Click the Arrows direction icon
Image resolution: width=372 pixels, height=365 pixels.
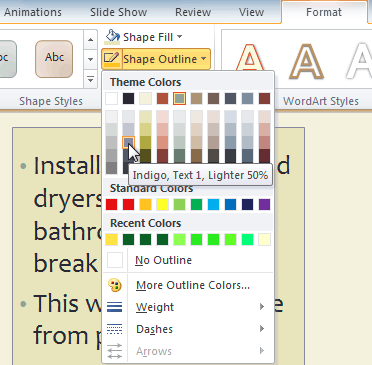(x=115, y=351)
